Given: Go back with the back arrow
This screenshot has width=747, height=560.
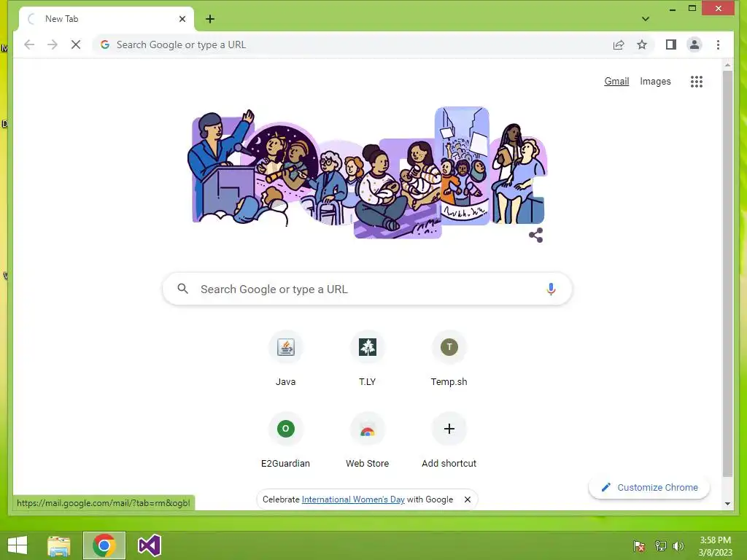Looking at the screenshot, I should pos(29,44).
